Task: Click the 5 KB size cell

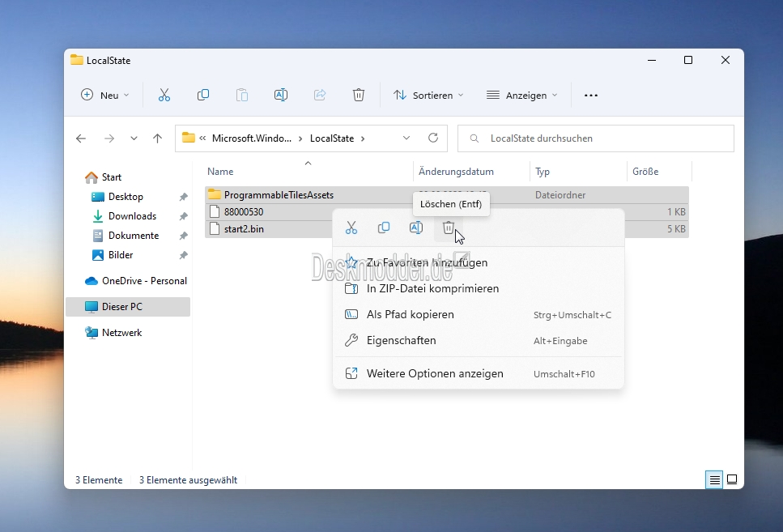Action: [676, 229]
